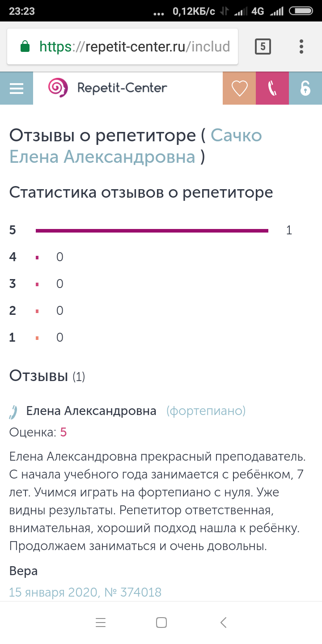Screen dimensions: 322x644
Task: Tap the Repetit-Center header text
Action: tap(122, 88)
